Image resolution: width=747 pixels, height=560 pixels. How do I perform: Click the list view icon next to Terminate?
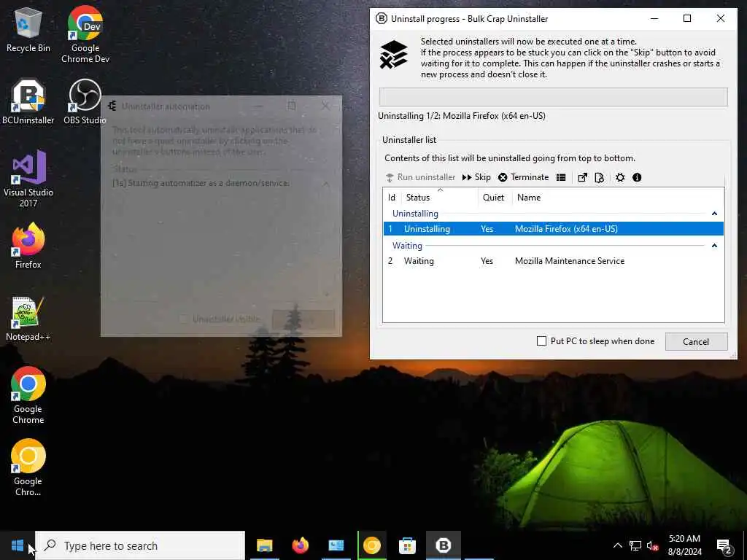[x=561, y=177]
